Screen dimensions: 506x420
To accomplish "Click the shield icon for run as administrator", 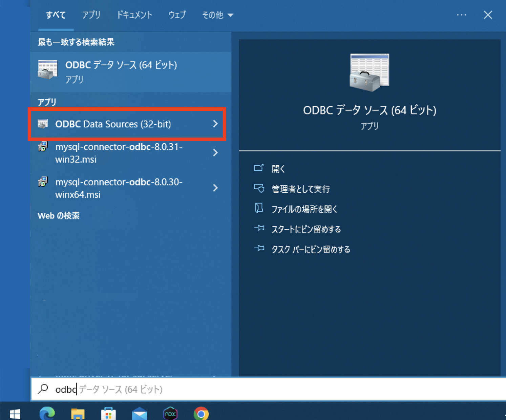I will 259,188.
